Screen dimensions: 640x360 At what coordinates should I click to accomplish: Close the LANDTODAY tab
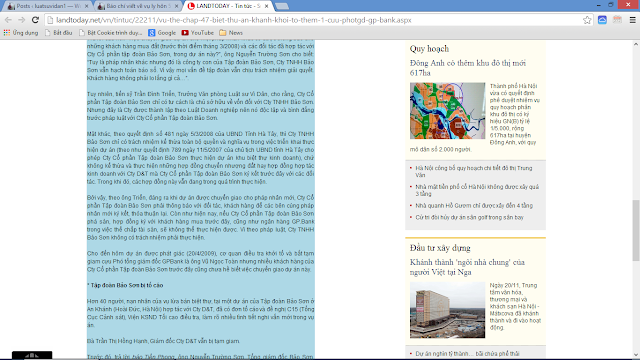tap(266, 6)
